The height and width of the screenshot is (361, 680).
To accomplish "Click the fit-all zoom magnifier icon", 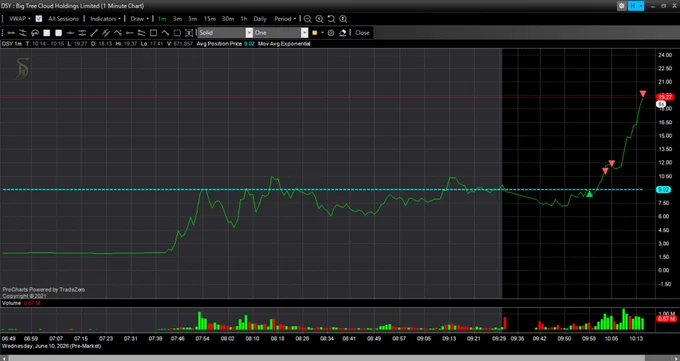I will (343, 19).
